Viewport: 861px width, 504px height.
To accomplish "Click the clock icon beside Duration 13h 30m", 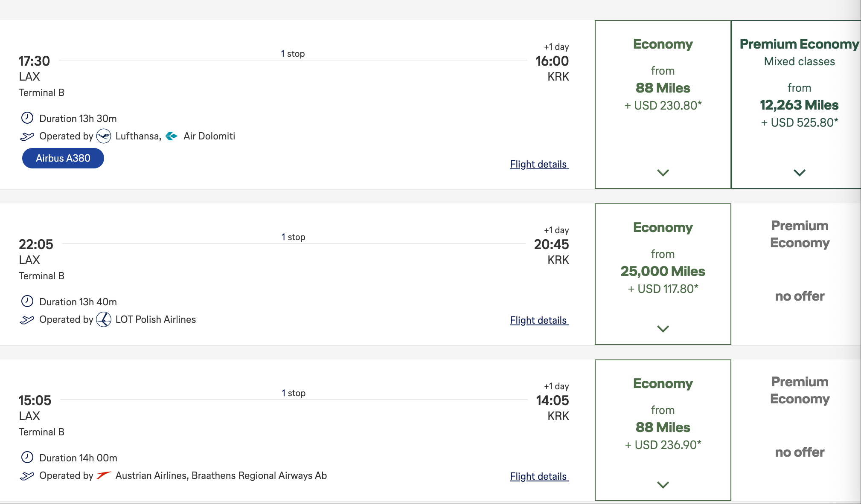I will 27,118.
